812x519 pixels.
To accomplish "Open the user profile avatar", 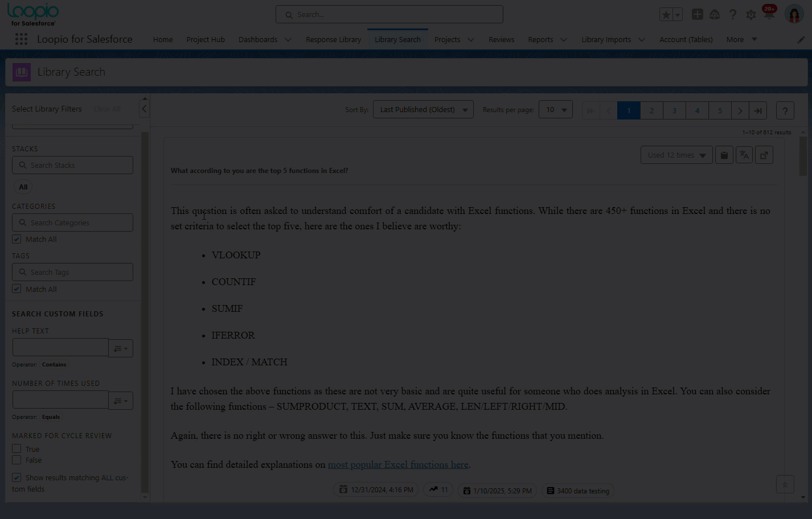I will coord(794,14).
